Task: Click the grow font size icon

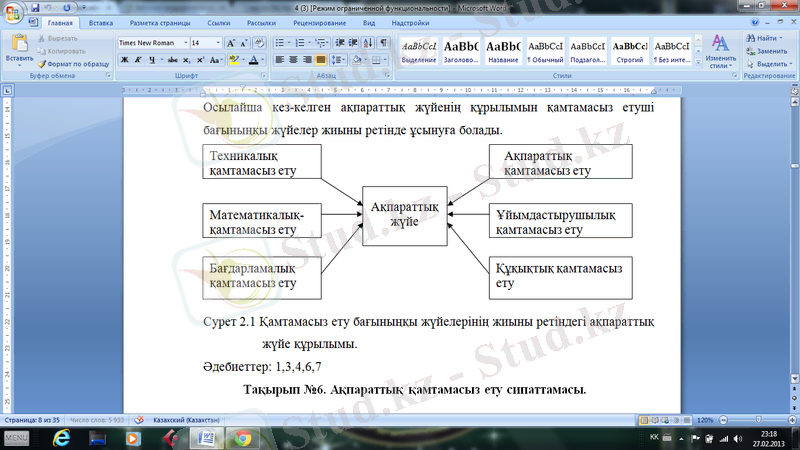Action: (231, 43)
